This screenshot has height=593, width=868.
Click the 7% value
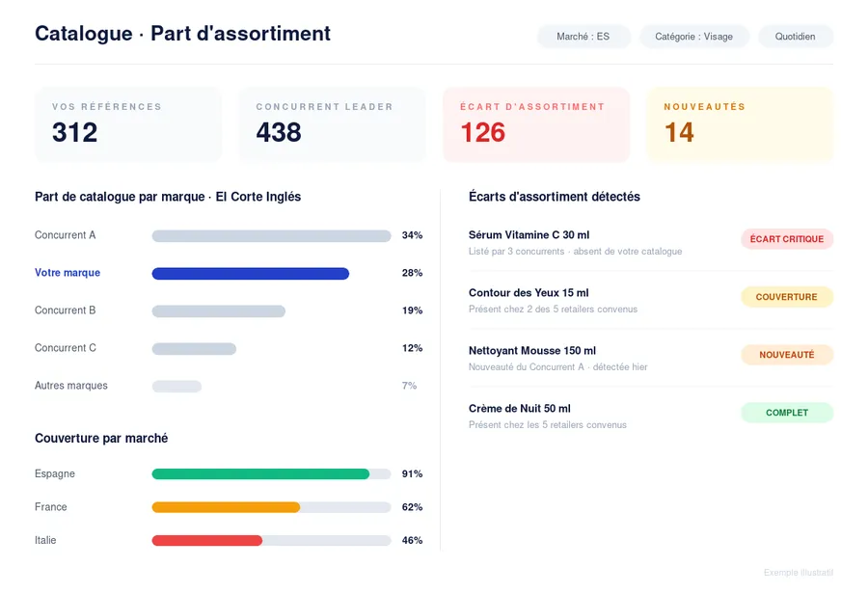410,386
